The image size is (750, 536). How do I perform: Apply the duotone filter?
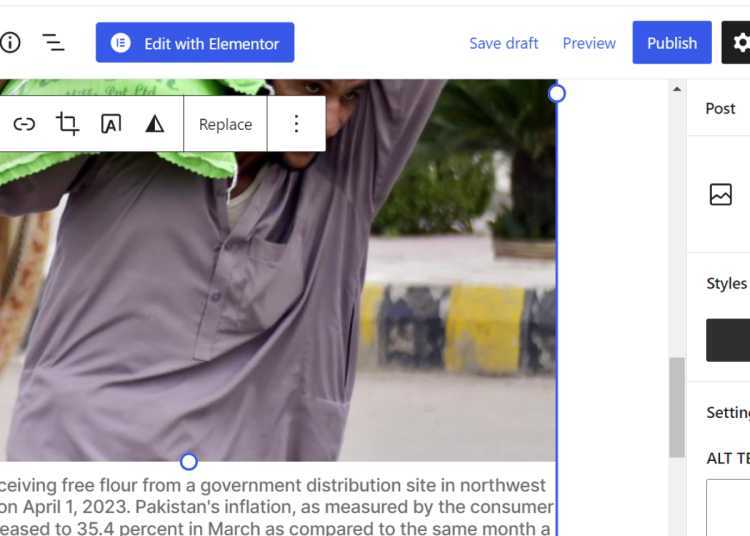(154, 124)
